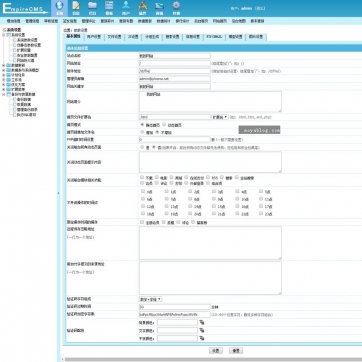Choose the 不增加 radio button
The width and height of the screenshot is (362, 362).
[x=157, y=132]
